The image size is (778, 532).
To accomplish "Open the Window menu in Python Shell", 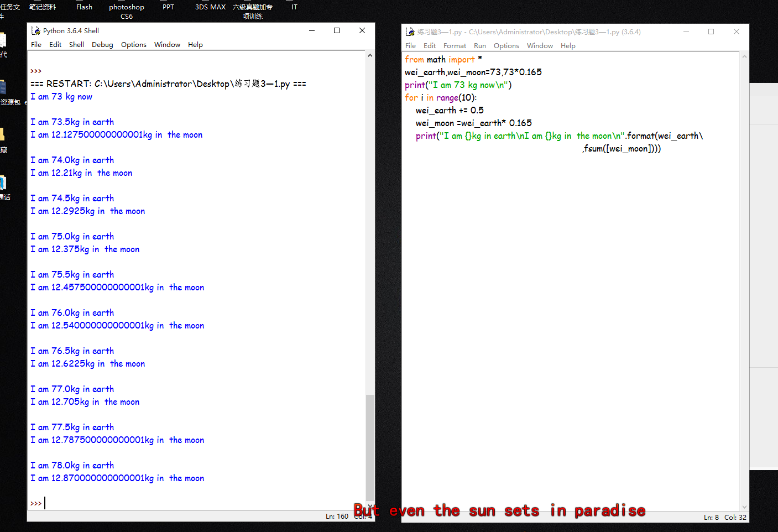I will pos(167,44).
